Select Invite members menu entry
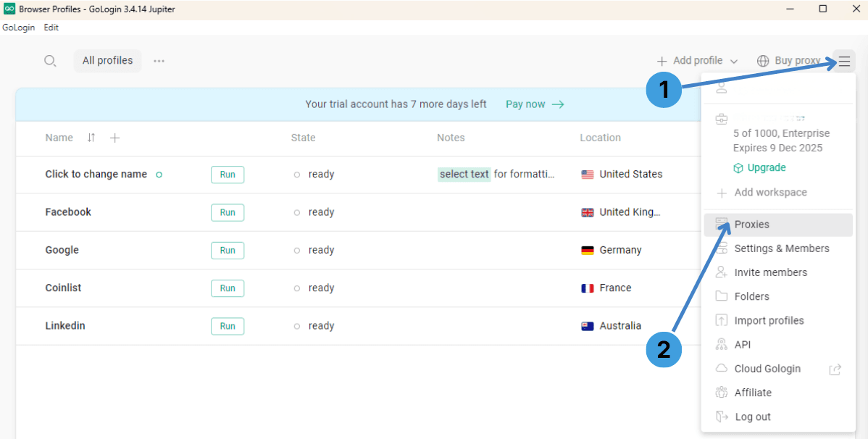 [x=778, y=272]
